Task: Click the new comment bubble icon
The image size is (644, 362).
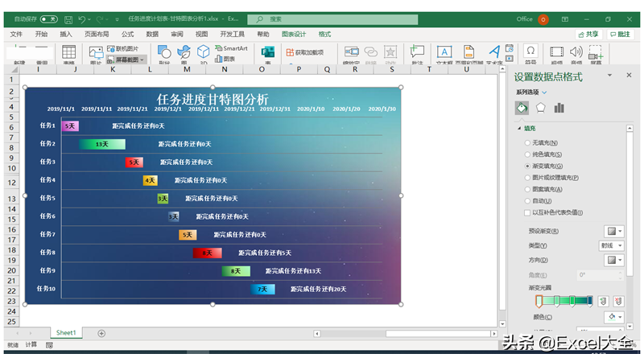Action: (x=417, y=51)
